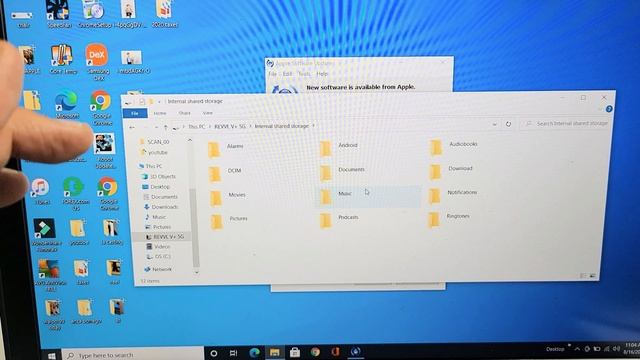
Task: Select REVVL V+ 5G in the navigation pane
Action: [165, 236]
